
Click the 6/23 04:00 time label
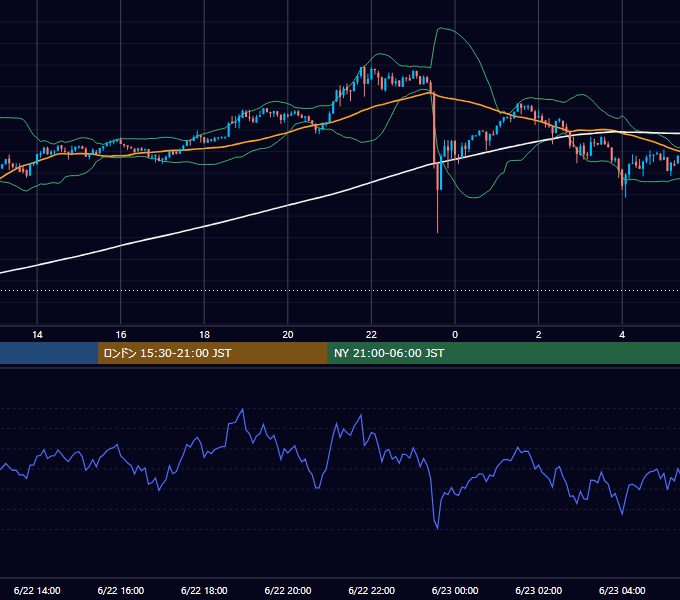click(622, 590)
